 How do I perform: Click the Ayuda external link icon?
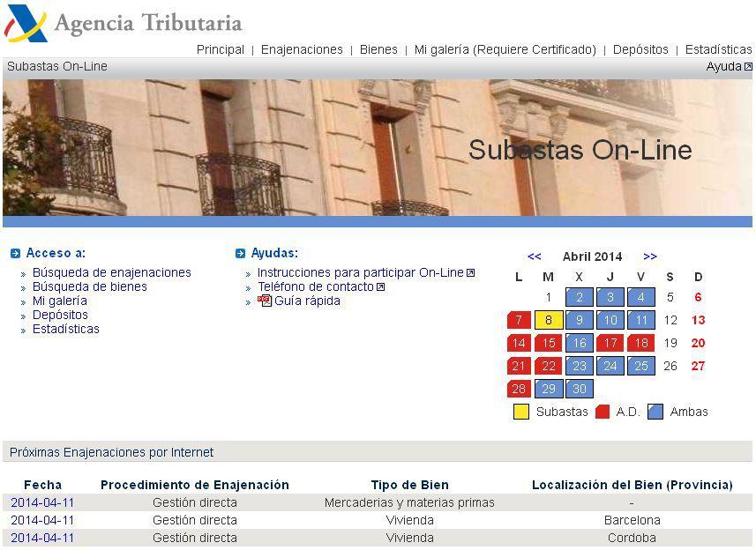click(x=748, y=67)
